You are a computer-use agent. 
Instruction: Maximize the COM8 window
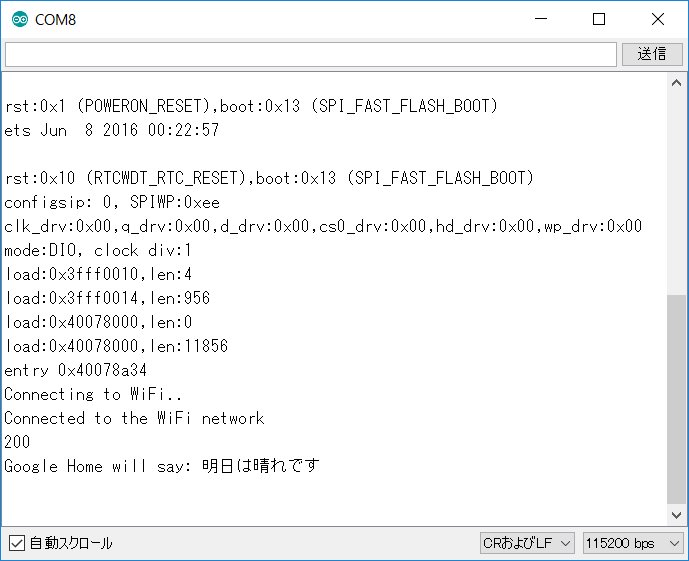click(x=599, y=19)
